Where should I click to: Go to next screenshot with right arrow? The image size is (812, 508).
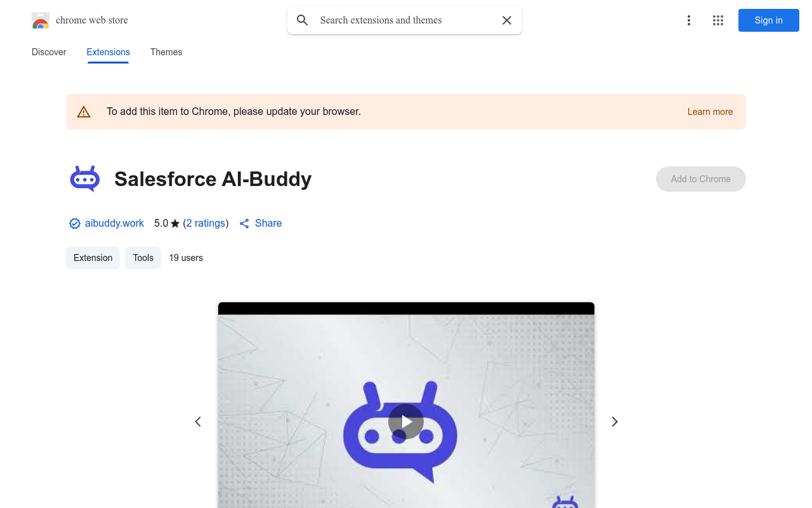click(x=614, y=422)
